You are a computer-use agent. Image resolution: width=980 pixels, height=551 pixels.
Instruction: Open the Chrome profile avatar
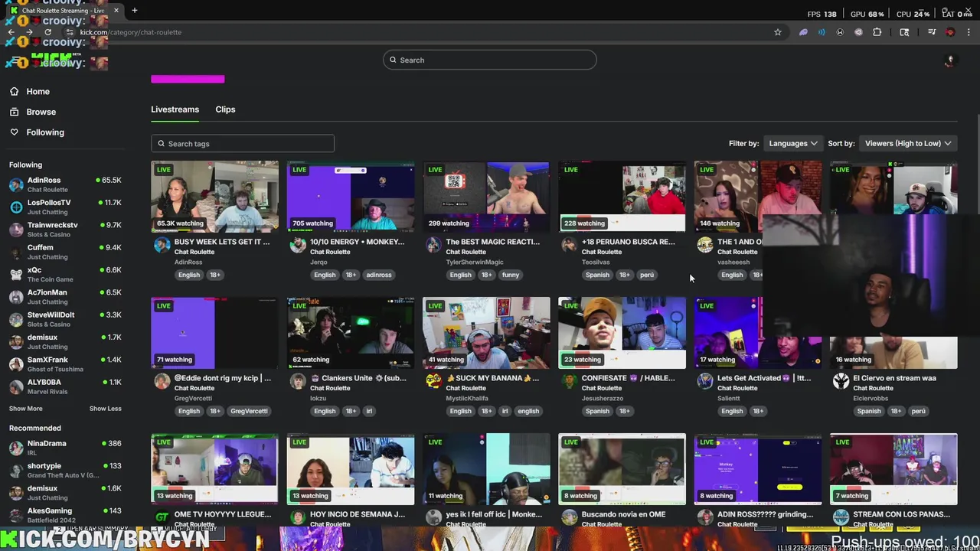click(x=950, y=32)
